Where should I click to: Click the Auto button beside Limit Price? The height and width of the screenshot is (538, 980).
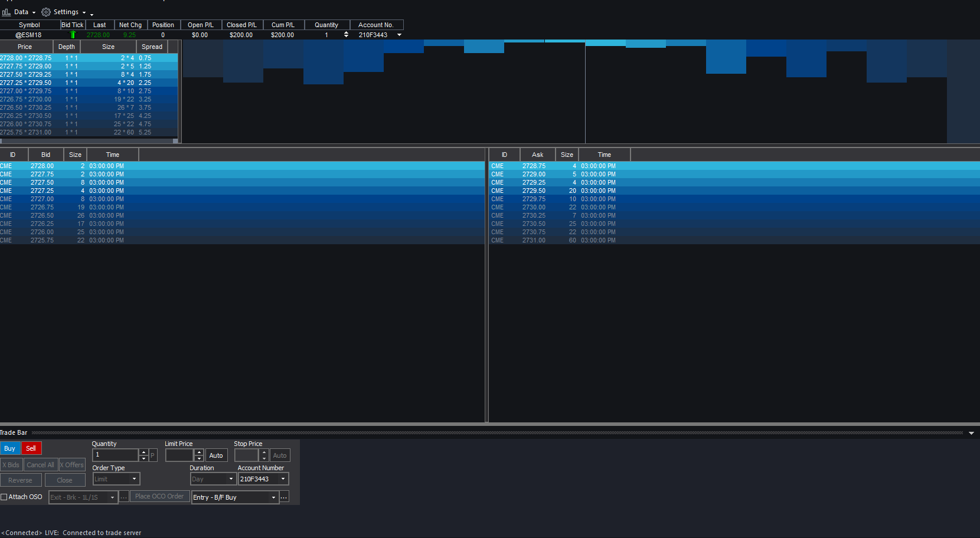click(x=216, y=455)
